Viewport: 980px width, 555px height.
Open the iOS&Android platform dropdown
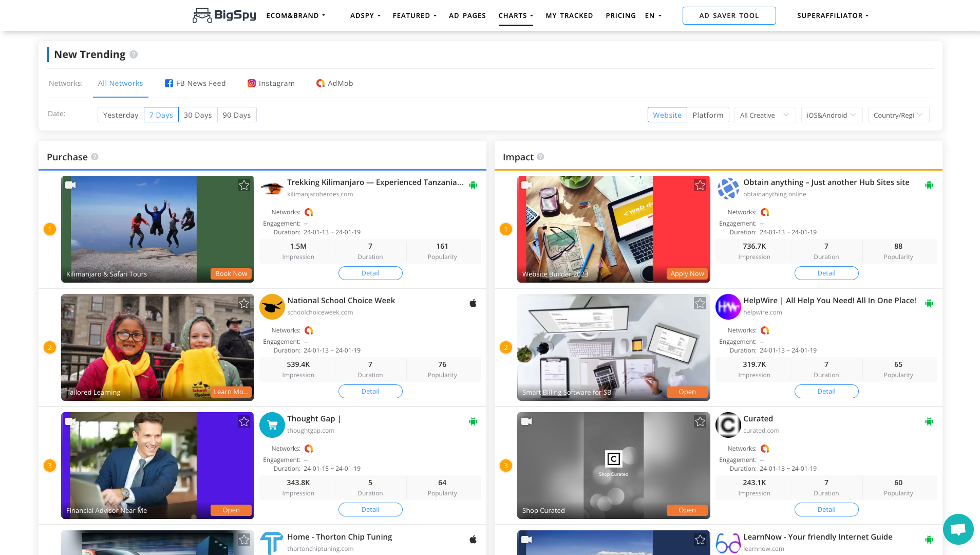pyautogui.click(x=831, y=115)
